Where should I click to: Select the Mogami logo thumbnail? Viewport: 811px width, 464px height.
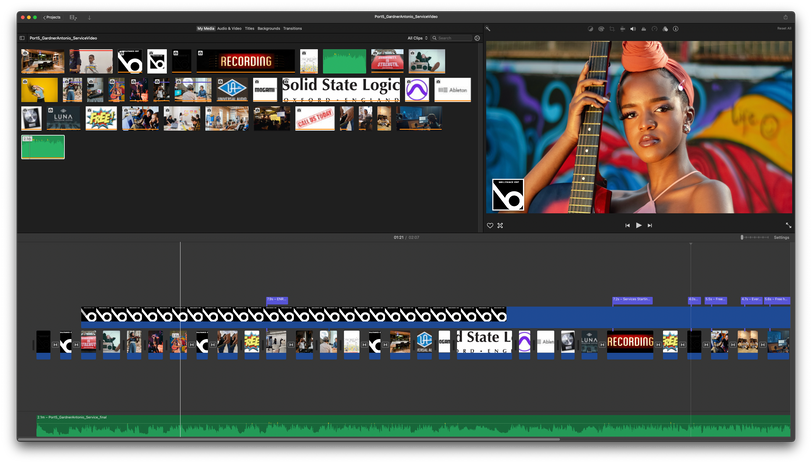(265, 89)
